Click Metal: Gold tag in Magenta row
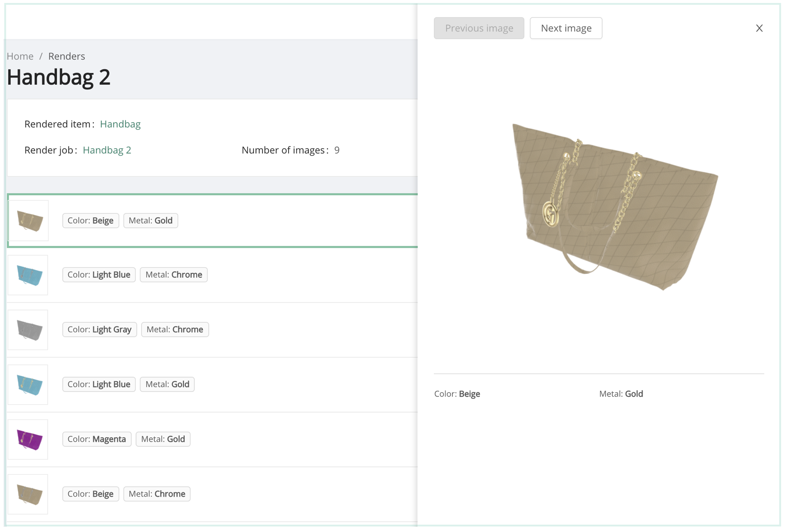This screenshot has height=532, width=785. (163, 439)
